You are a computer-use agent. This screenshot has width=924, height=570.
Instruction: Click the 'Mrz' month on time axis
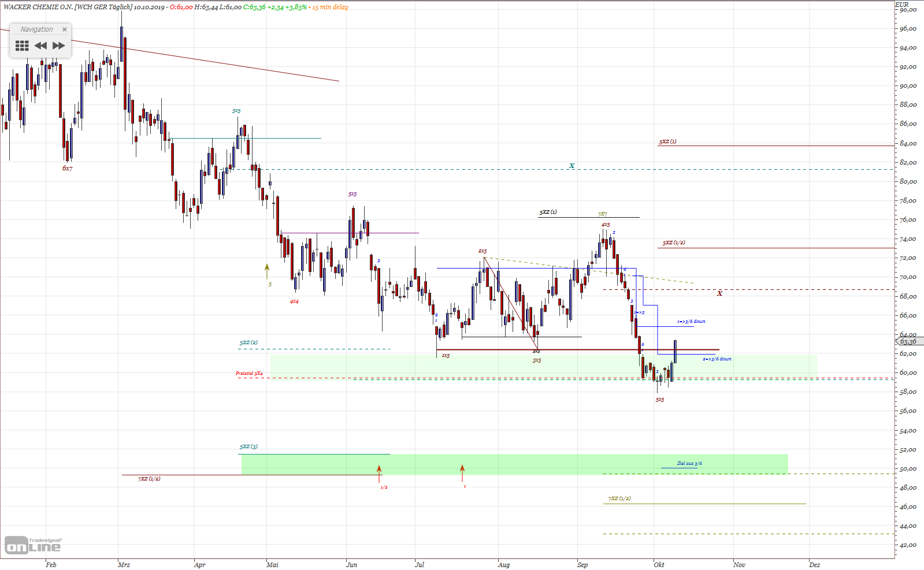point(124,565)
